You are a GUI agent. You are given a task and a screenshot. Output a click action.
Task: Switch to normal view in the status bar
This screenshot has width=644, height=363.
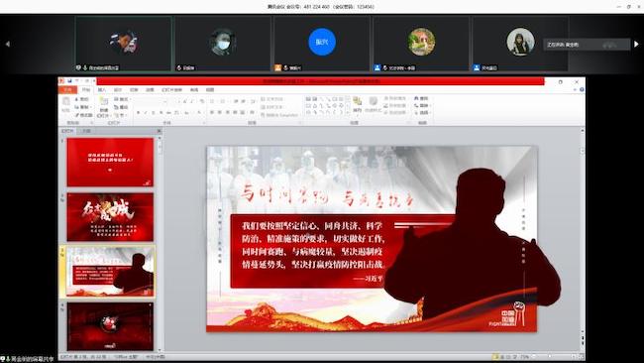pyautogui.click(x=495, y=357)
